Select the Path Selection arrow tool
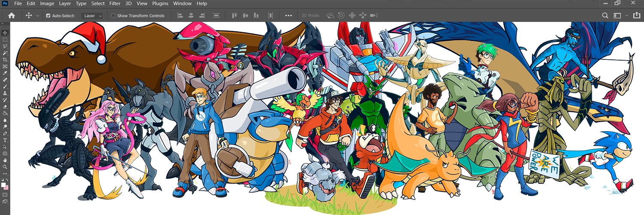Viewport: 644px width, 215px height. click(x=5, y=147)
